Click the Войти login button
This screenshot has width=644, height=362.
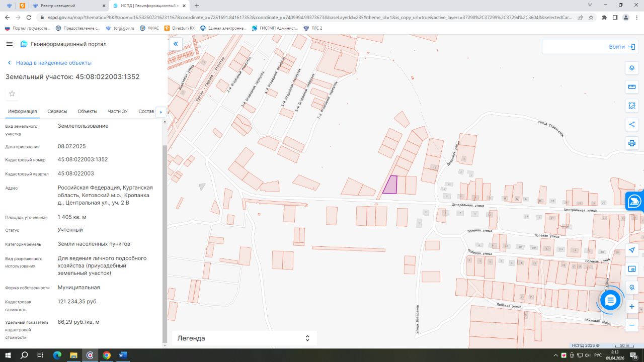[x=622, y=47]
